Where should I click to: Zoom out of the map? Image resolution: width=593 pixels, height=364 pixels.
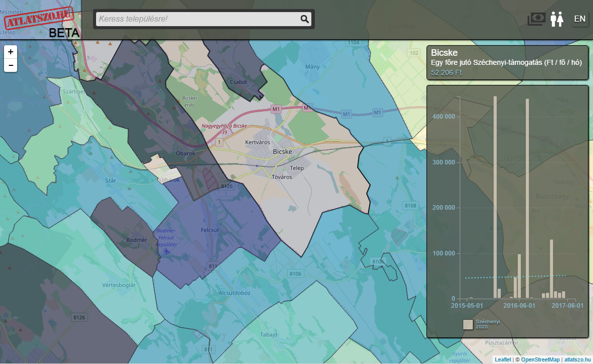[x=11, y=65]
